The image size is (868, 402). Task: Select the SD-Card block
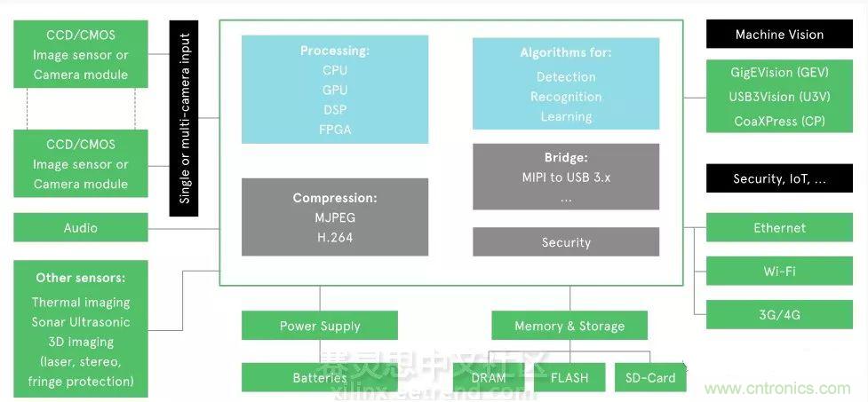(650, 377)
